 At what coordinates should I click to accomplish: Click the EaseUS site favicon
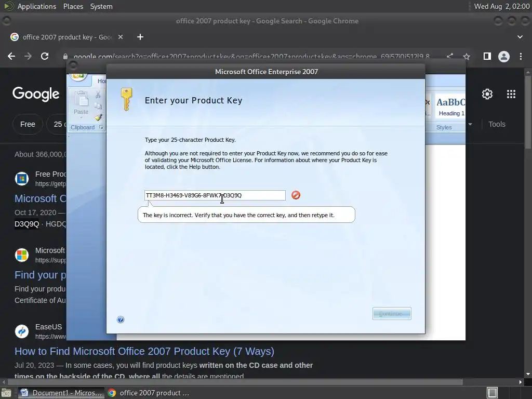click(22, 331)
